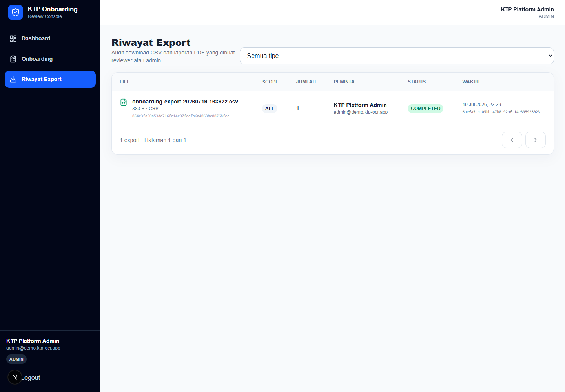Click the WAKTU column header

(471, 82)
